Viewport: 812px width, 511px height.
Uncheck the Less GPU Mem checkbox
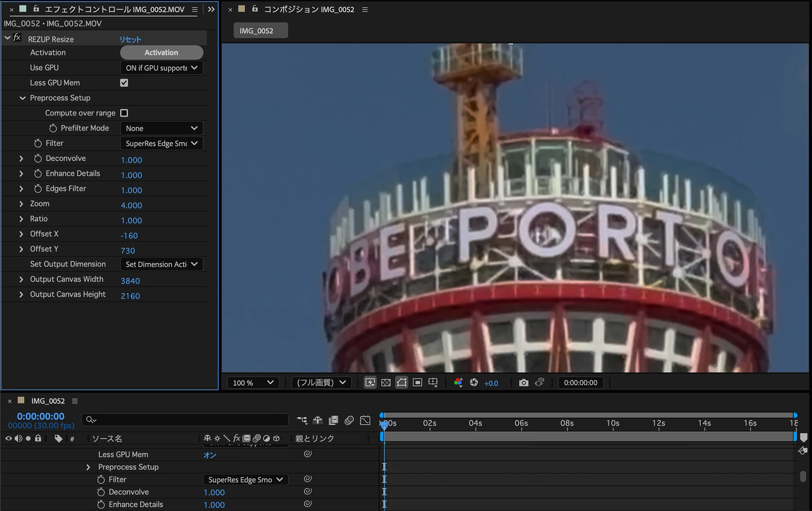124,83
